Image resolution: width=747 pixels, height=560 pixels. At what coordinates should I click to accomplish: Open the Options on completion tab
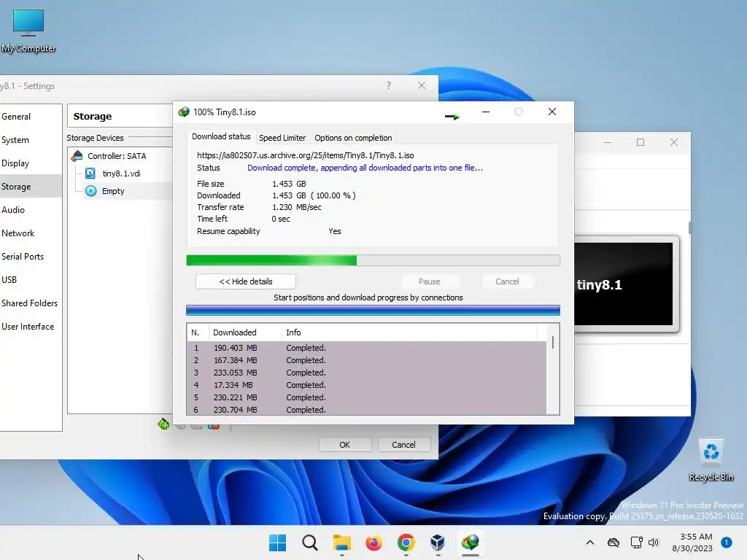click(353, 138)
